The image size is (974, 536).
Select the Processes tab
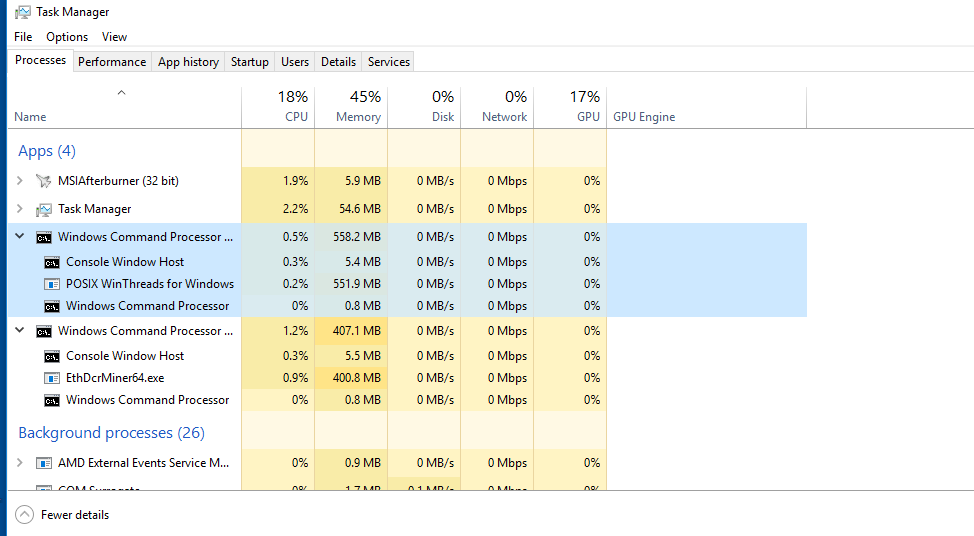pos(40,60)
